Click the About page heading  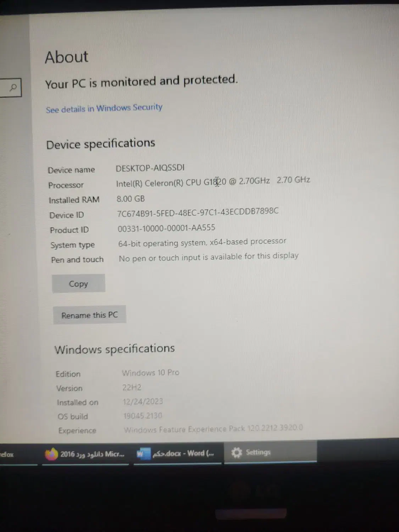coord(67,57)
